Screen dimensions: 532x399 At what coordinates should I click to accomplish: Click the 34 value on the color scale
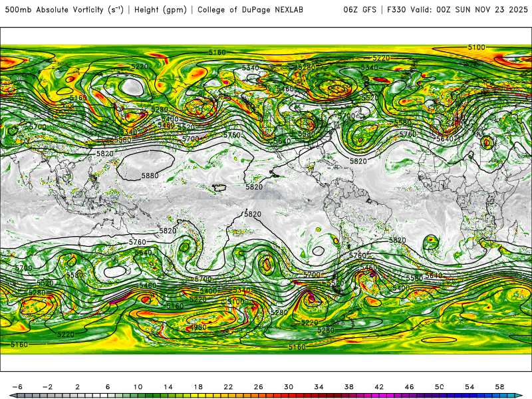click(319, 387)
